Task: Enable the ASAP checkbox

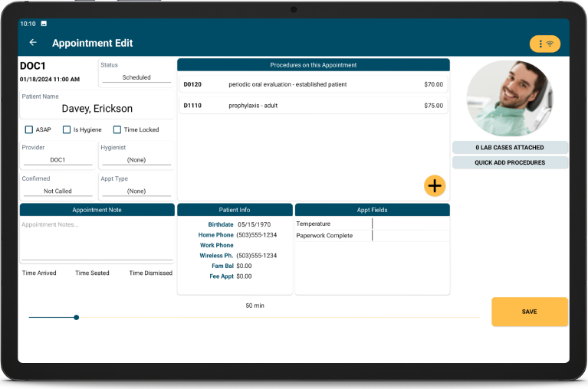Action: point(29,130)
